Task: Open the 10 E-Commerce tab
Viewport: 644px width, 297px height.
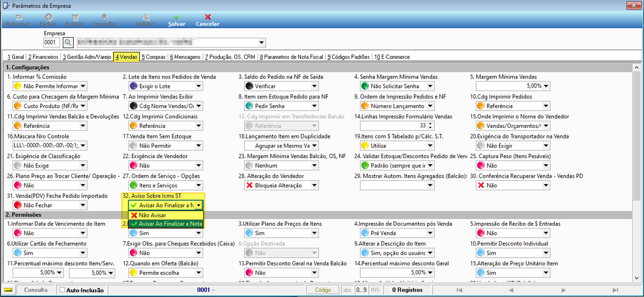Action: coord(391,57)
